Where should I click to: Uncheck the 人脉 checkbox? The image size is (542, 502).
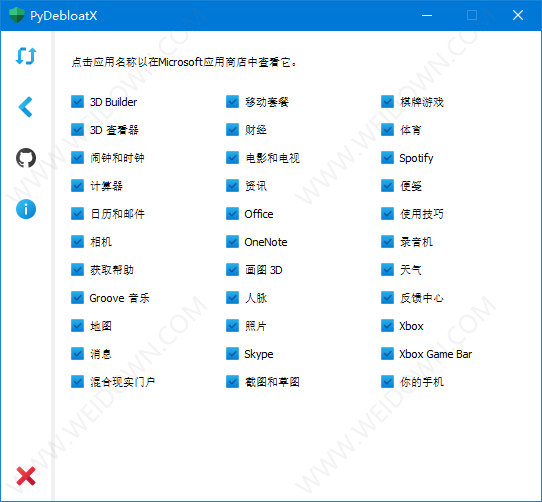pos(233,298)
